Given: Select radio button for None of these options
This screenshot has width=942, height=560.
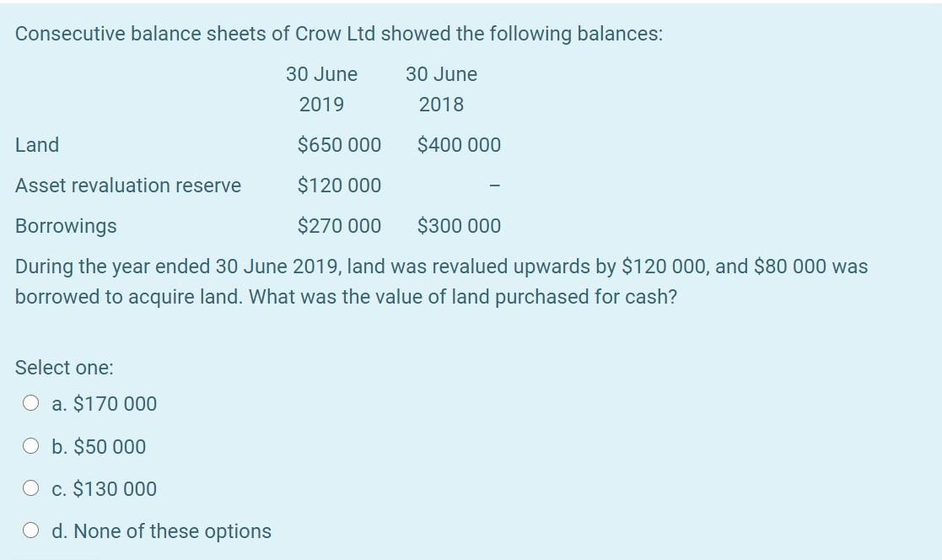Looking at the screenshot, I should click(30, 530).
